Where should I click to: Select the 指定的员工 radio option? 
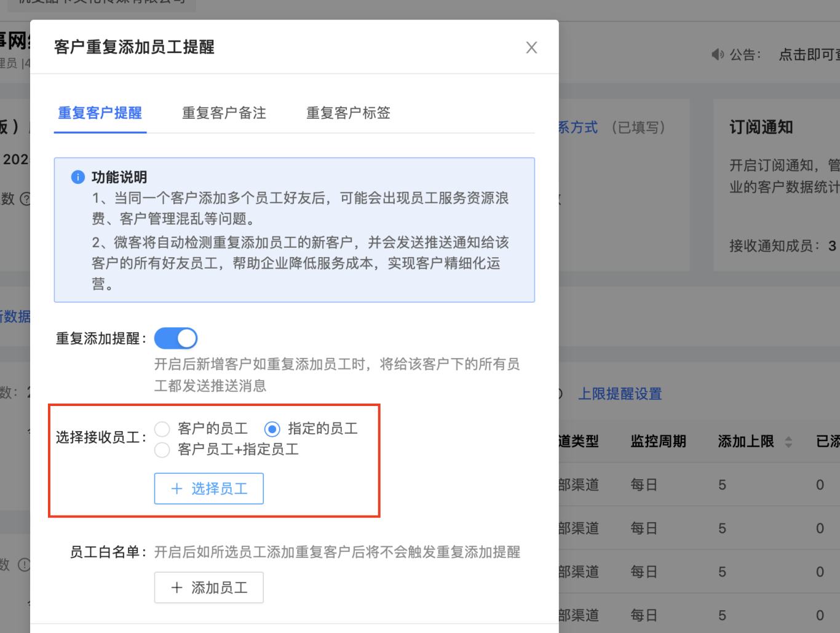click(x=272, y=429)
